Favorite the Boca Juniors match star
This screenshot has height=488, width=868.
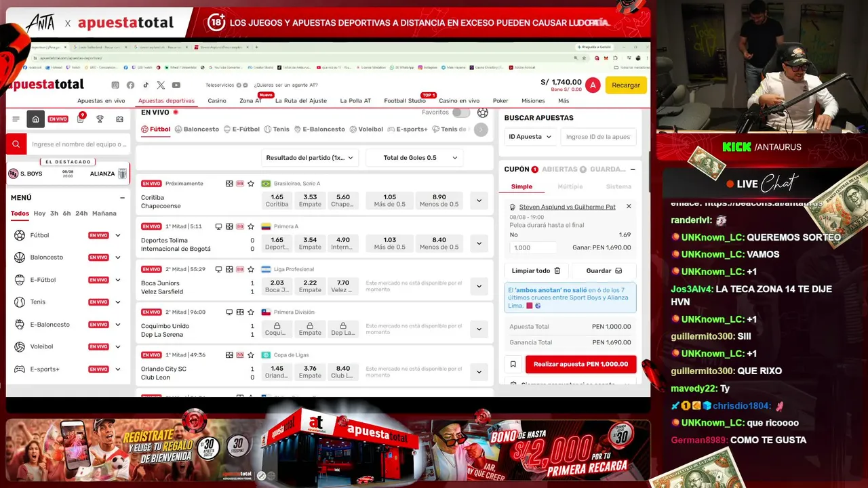coord(251,269)
